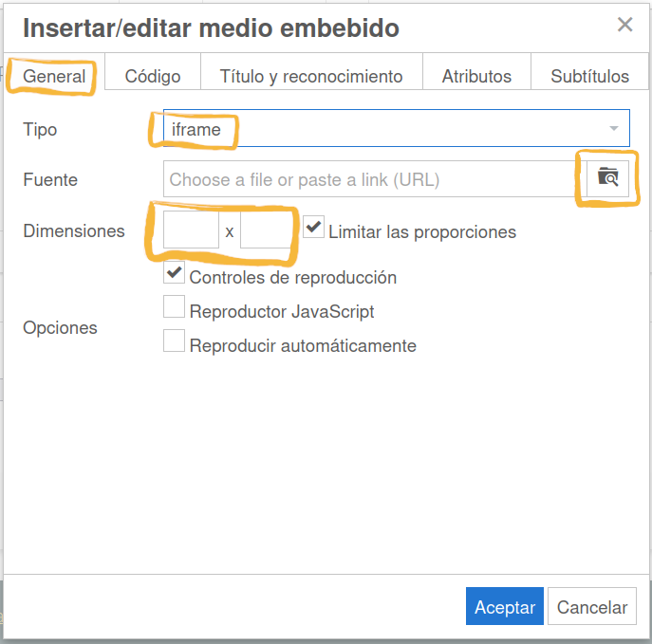Expand the Tipo dropdown arrow

point(614,129)
